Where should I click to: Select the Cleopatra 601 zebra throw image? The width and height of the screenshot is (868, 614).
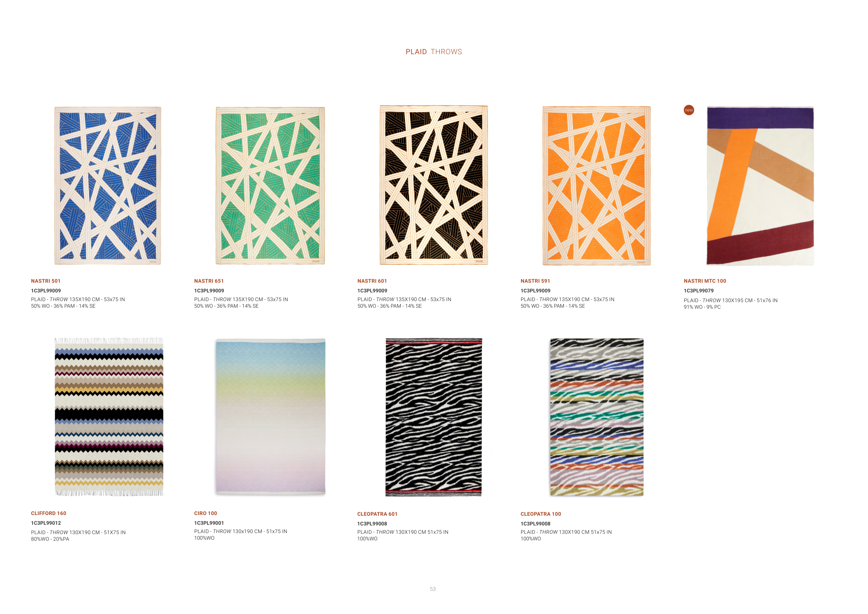[x=434, y=417]
